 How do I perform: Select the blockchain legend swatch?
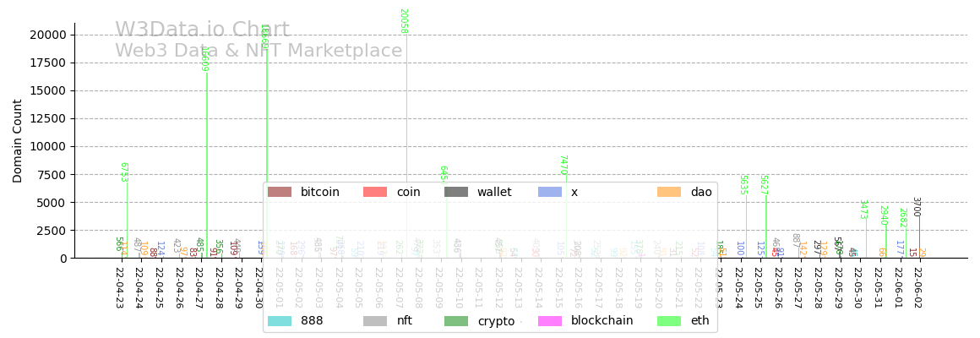550,321
